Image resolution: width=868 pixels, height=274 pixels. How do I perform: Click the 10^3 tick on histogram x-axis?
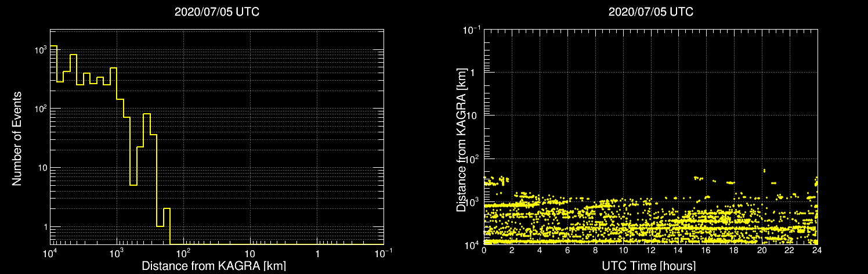(x=117, y=252)
